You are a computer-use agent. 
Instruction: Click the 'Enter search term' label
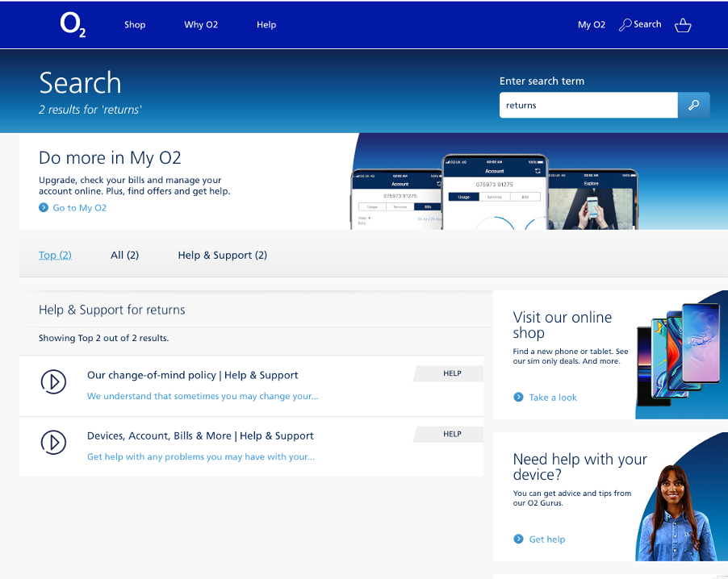[542, 81]
